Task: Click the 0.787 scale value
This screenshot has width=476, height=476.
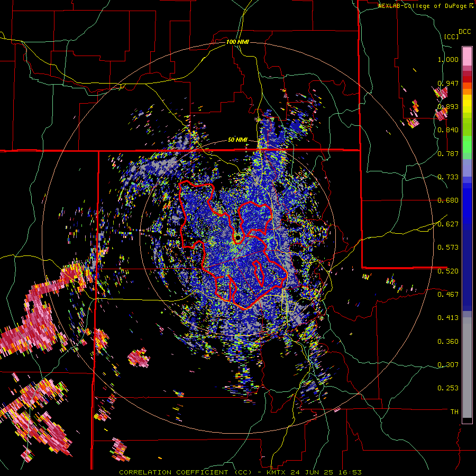Action: [448, 153]
